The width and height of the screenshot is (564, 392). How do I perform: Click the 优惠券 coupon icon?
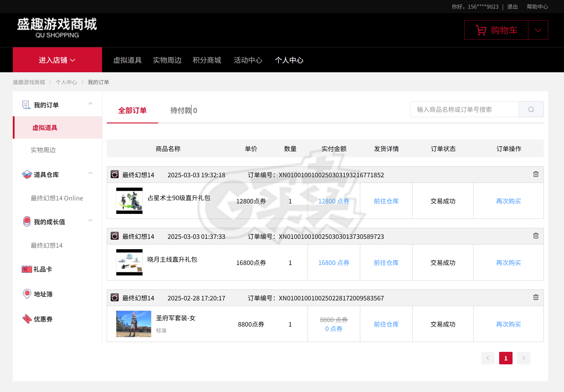pos(27,319)
